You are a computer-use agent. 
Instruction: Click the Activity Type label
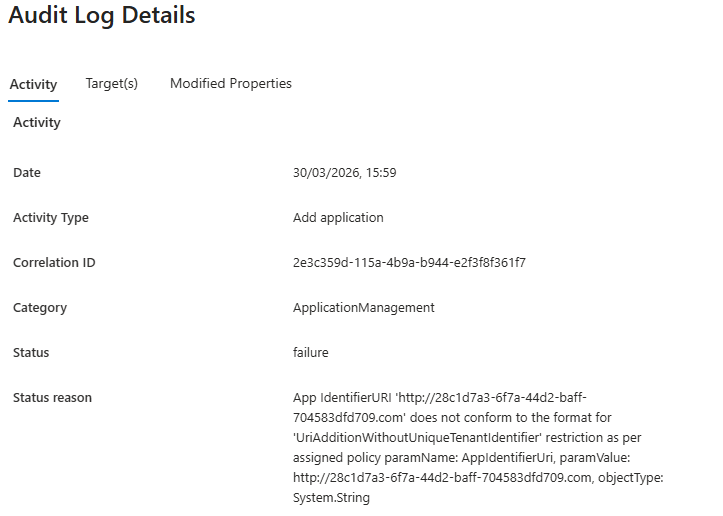point(51,218)
